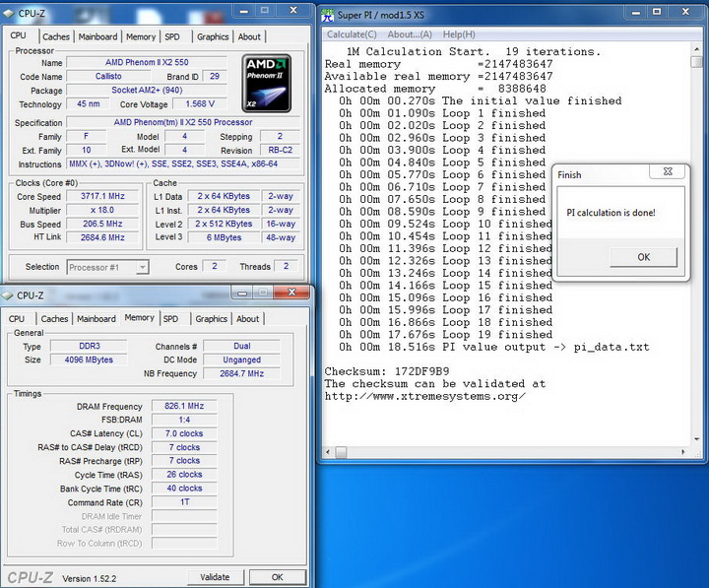
Task: Click the Super PI horizontal scrollbar thumb
Action: pos(342,452)
